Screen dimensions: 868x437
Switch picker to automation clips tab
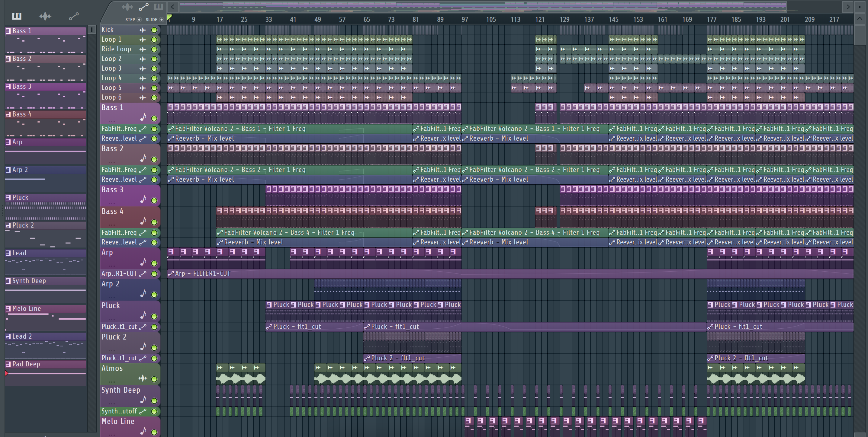click(x=74, y=16)
